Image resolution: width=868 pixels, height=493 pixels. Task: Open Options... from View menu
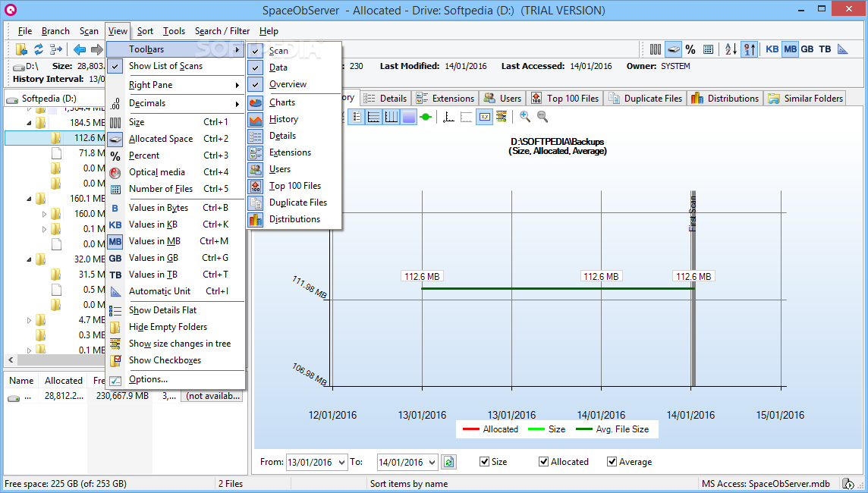tap(176, 379)
